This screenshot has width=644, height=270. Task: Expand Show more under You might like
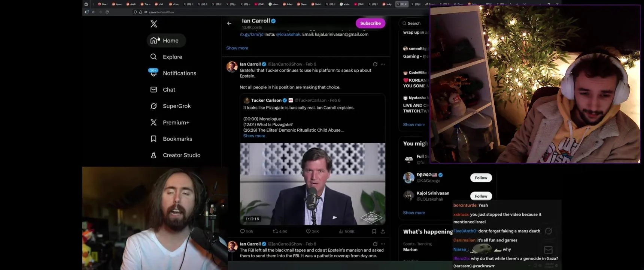click(414, 213)
